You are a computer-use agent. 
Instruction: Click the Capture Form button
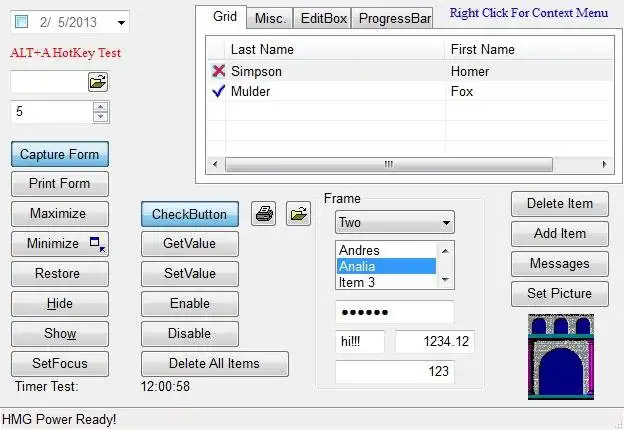[x=60, y=154]
